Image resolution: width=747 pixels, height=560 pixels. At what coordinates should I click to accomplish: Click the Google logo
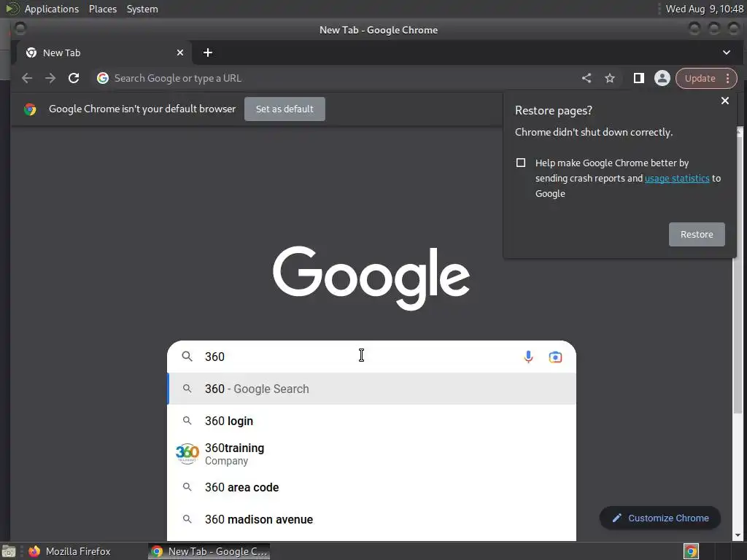[371, 278]
